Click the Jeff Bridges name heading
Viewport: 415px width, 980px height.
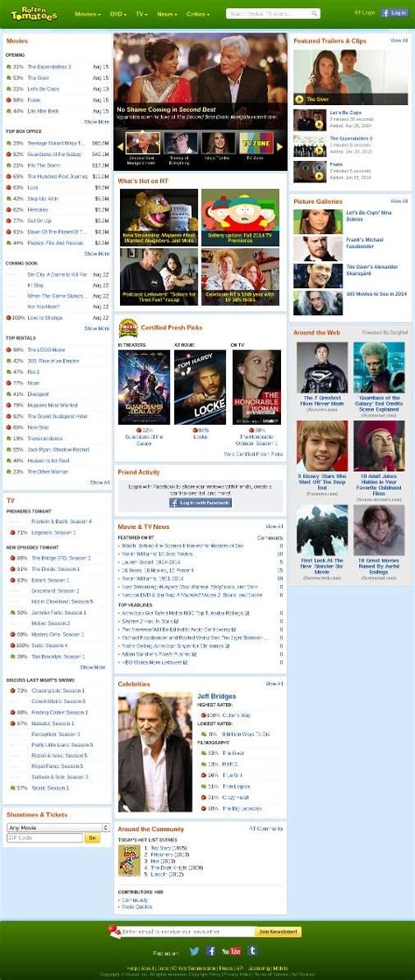tap(216, 696)
